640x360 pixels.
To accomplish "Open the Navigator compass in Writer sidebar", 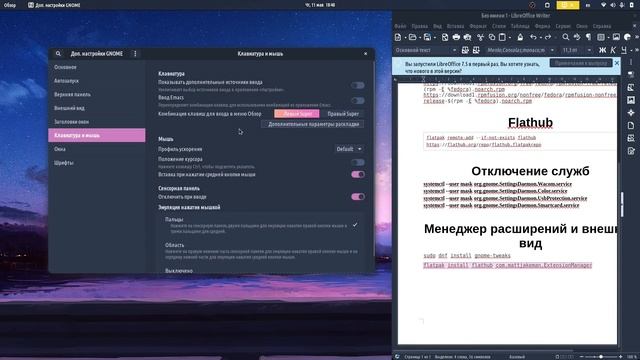I will [x=631, y=113].
